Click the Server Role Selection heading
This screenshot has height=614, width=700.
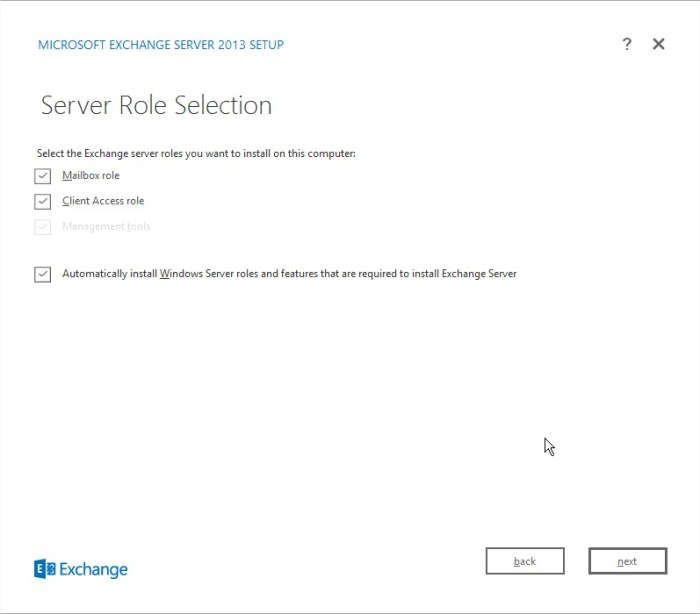(x=156, y=105)
